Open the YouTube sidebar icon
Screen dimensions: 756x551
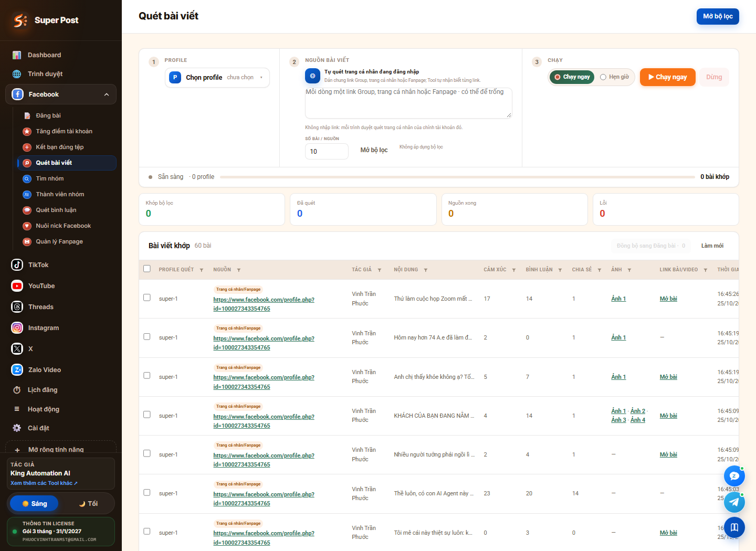[17, 286]
